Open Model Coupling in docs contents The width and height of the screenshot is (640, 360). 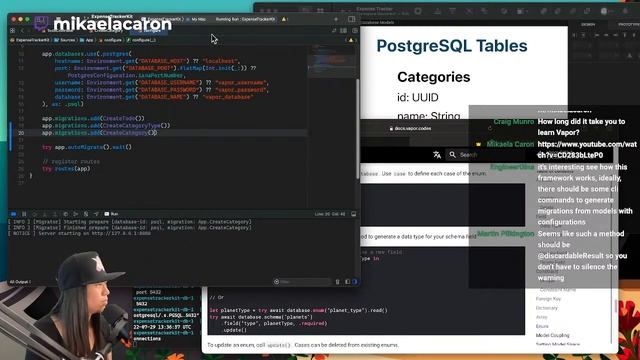[552, 335]
